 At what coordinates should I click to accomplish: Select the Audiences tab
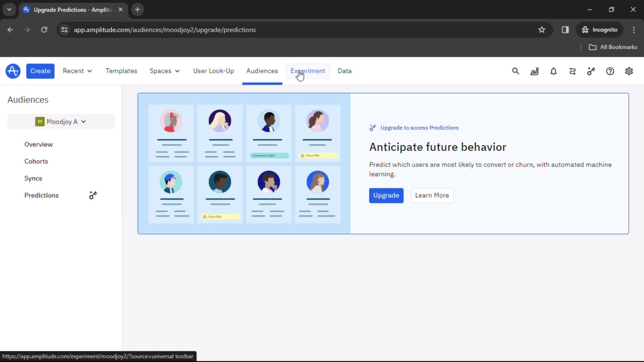coord(262,71)
